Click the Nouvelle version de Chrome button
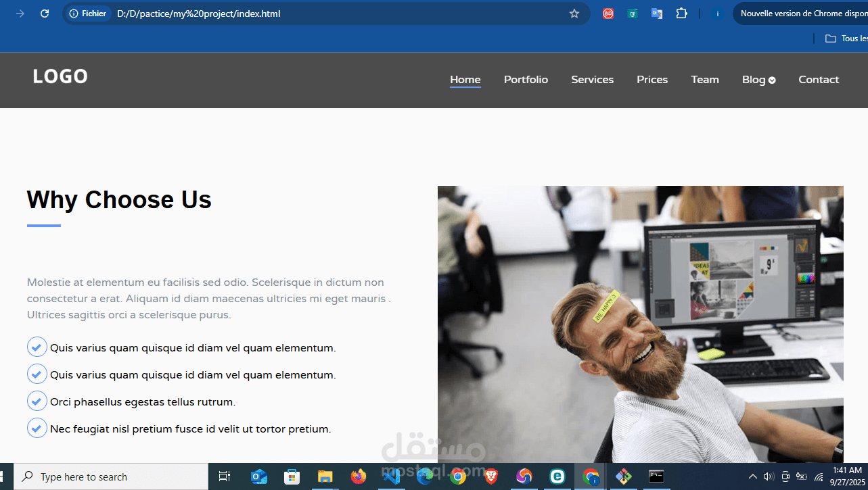Screen dimensions: 868x490 pos(801,14)
